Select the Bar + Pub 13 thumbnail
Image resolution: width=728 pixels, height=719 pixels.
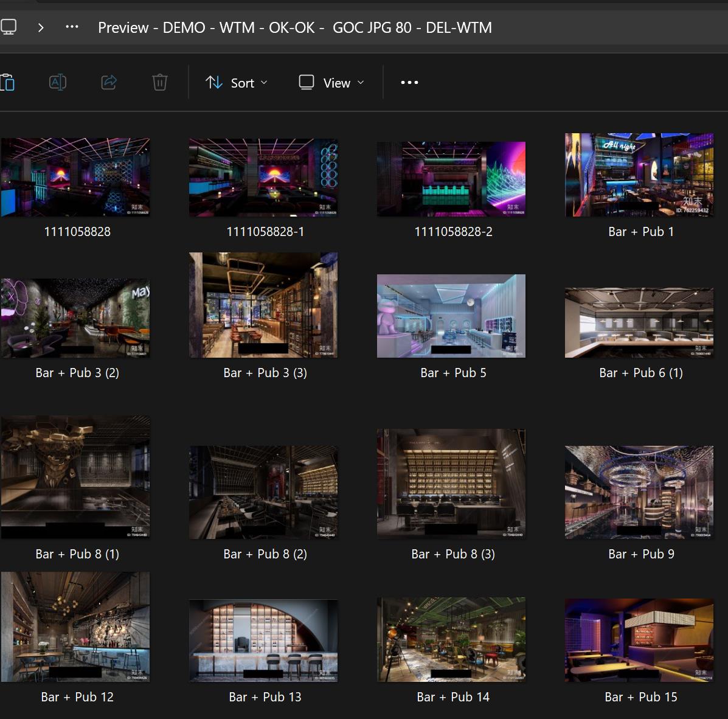(263, 641)
